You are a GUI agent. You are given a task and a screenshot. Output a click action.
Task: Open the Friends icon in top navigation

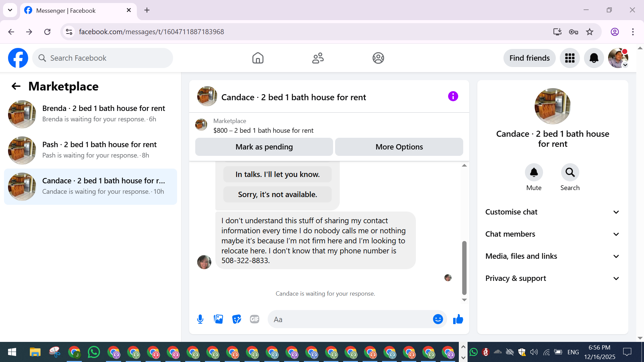pyautogui.click(x=318, y=58)
